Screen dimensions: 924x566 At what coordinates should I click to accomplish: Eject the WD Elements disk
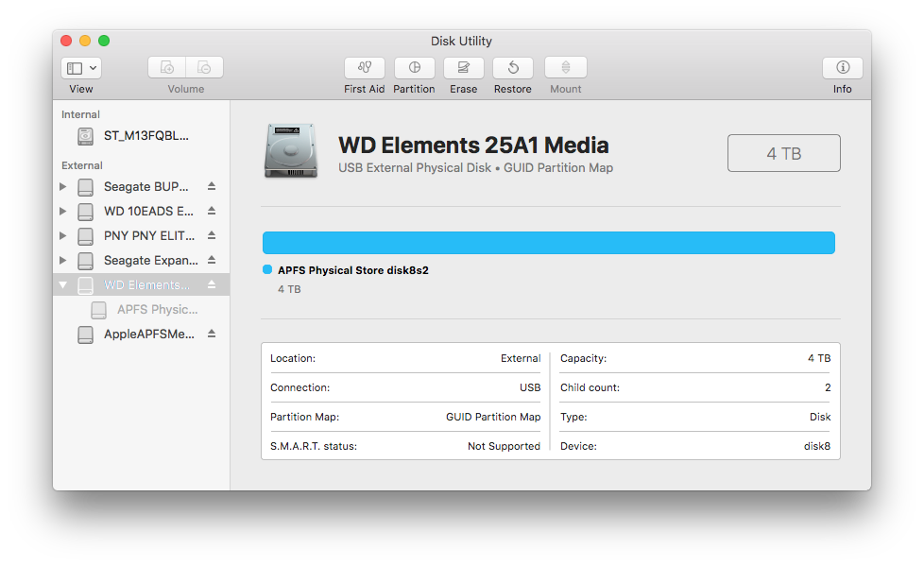click(212, 284)
